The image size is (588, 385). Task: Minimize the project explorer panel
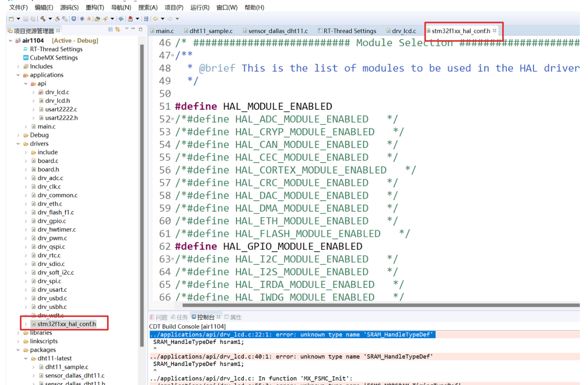click(133, 29)
